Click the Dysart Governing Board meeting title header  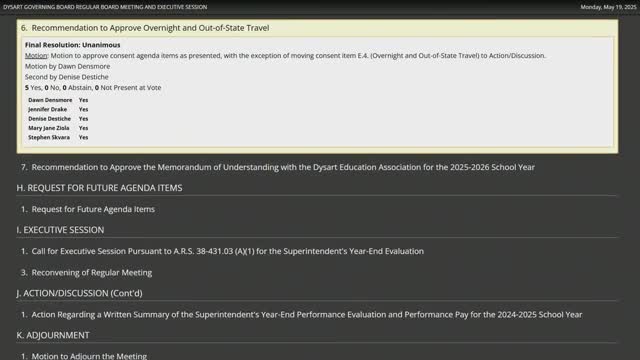pyautogui.click(x=105, y=7)
